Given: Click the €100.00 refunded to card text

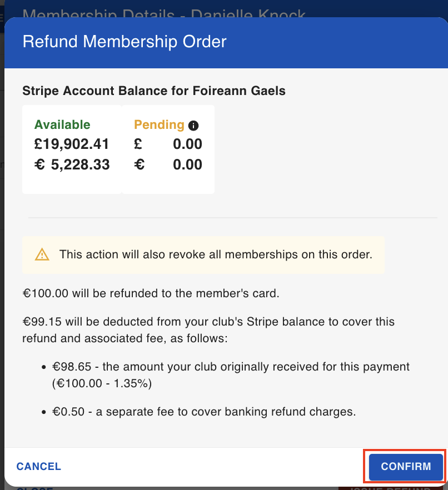Looking at the screenshot, I should 151,293.
